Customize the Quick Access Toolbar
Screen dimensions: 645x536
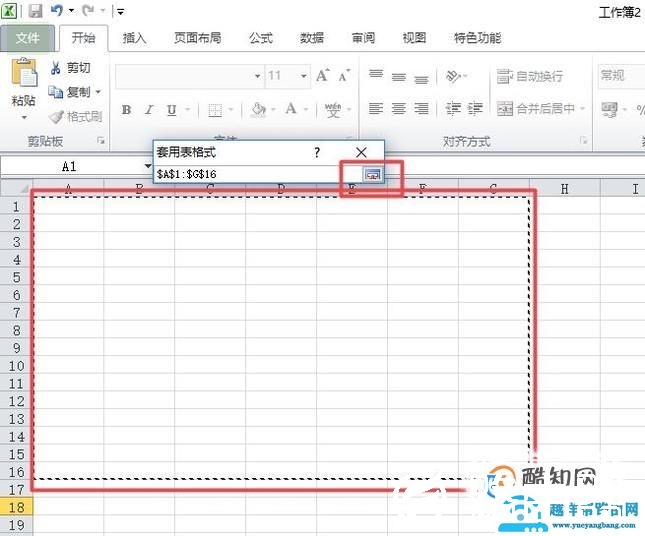click(x=121, y=12)
